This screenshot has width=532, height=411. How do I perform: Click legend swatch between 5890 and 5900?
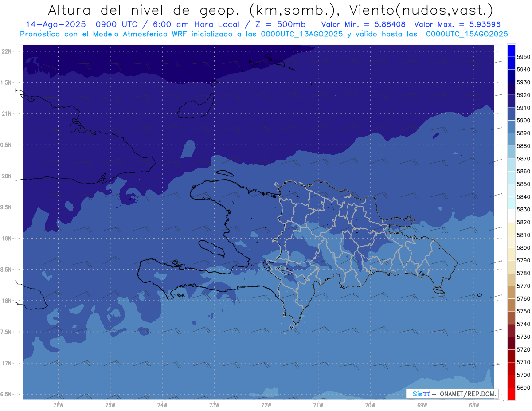(x=511, y=127)
